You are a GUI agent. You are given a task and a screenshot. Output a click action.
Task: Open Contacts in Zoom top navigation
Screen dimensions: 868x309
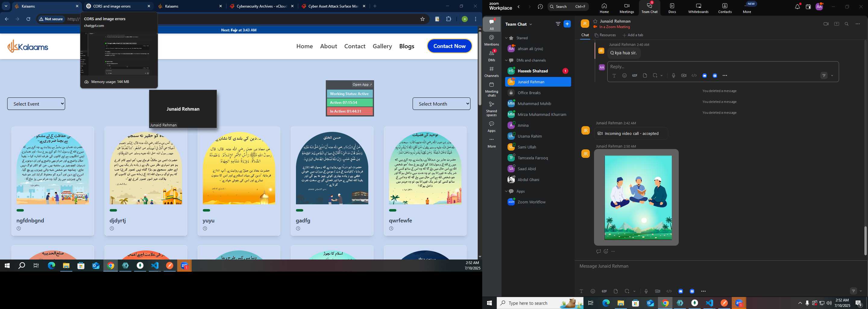coord(725,8)
